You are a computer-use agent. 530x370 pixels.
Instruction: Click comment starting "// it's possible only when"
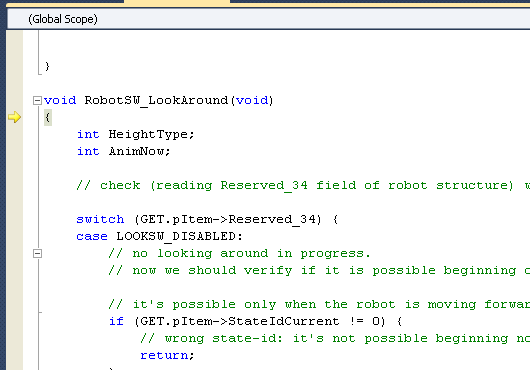coord(319,304)
